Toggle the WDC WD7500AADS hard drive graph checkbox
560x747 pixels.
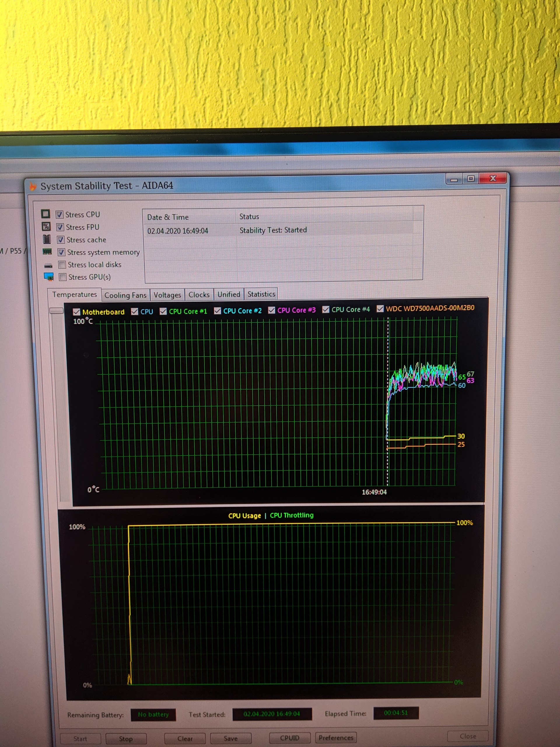(x=380, y=308)
